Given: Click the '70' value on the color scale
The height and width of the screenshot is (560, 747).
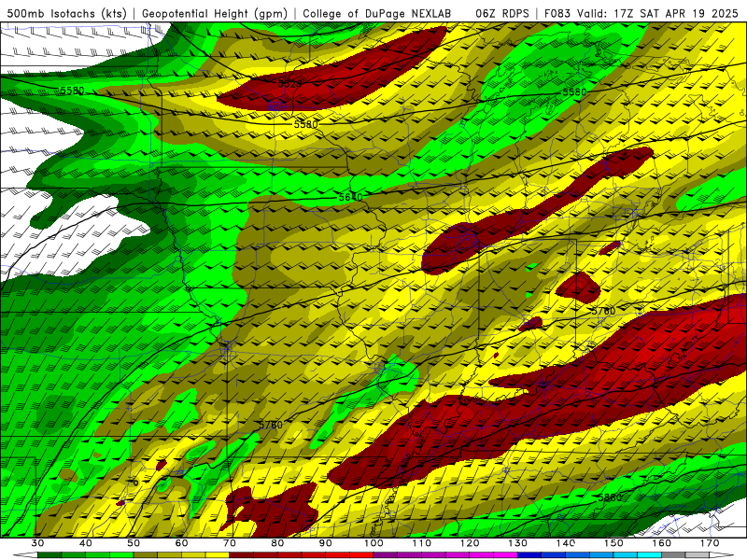Looking at the screenshot, I should [x=230, y=543].
